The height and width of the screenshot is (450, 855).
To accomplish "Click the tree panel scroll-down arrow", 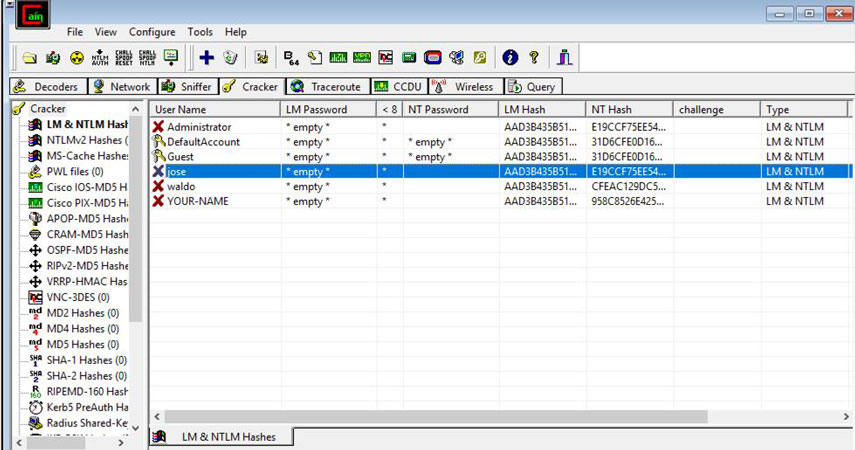I will [136, 429].
